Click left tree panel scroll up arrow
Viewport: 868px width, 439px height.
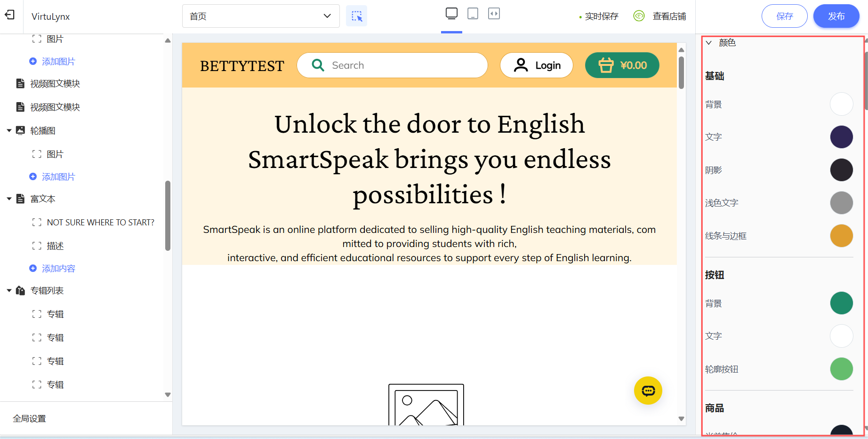coord(168,40)
